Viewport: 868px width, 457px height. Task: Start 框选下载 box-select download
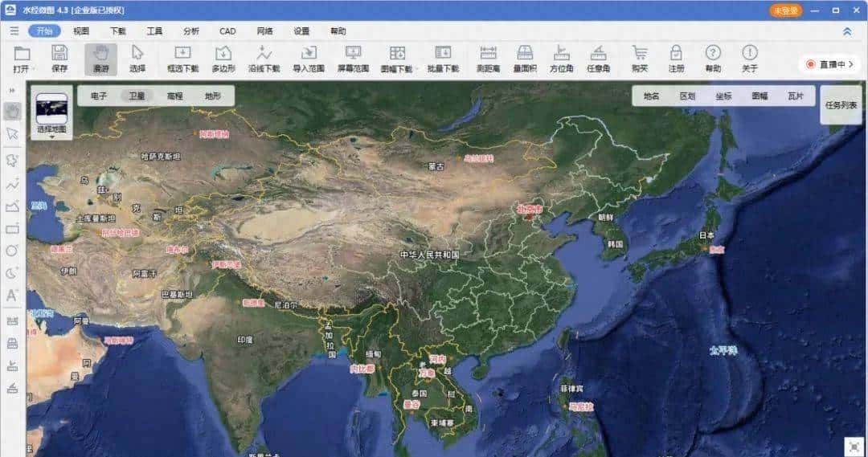pos(182,59)
